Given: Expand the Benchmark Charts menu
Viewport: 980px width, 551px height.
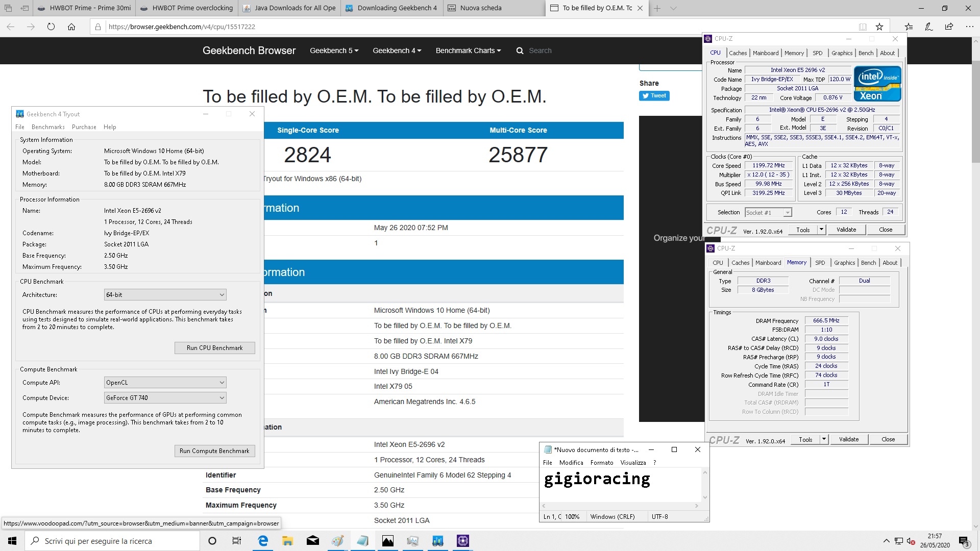Looking at the screenshot, I should [x=468, y=51].
